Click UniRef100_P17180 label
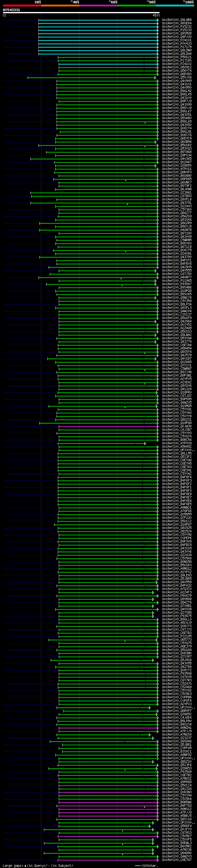Screen dimensions: 197x868 point(176,61)
